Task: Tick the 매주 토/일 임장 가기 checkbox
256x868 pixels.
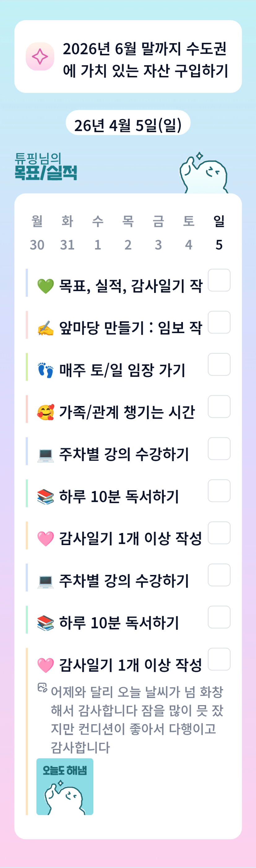Action: pos(219,364)
